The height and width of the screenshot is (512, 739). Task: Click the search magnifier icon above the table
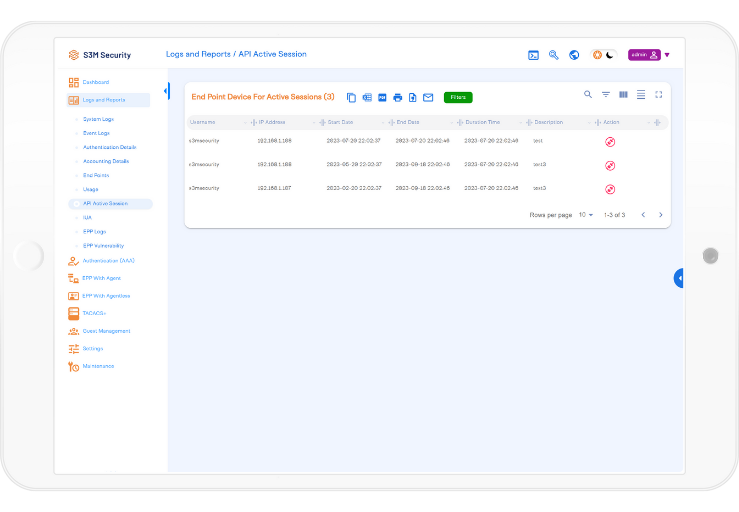[588, 94]
